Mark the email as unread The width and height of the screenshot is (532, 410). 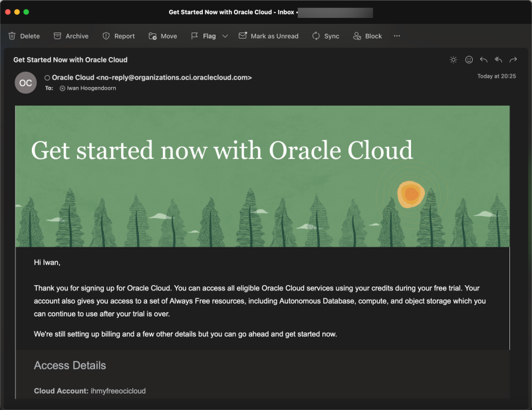269,36
